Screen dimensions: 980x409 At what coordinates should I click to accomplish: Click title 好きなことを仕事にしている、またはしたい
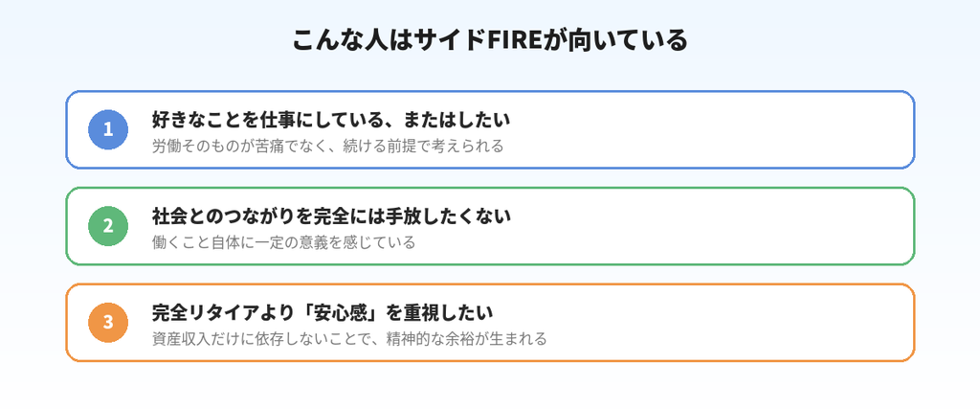point(331,120)
